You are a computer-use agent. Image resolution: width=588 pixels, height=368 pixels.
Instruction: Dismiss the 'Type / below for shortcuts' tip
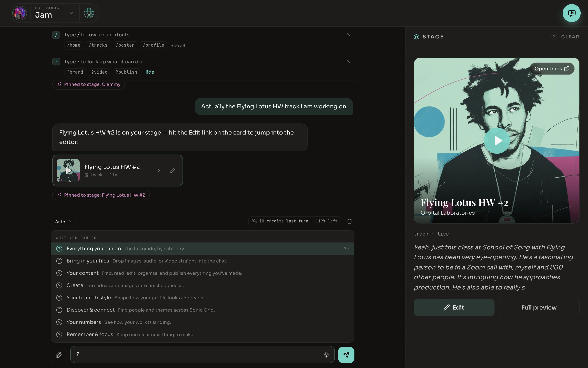349,35
